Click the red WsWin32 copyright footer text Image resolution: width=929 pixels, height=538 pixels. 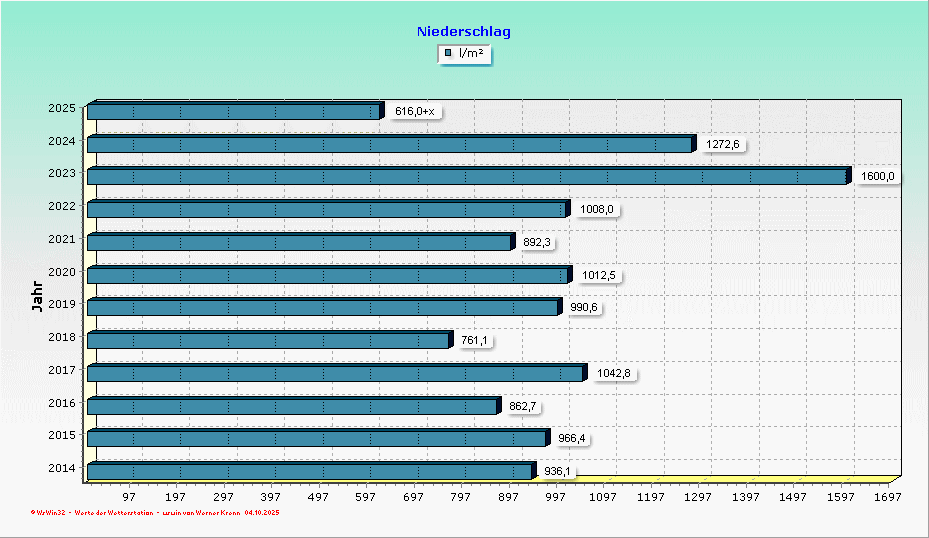(155, 513)
